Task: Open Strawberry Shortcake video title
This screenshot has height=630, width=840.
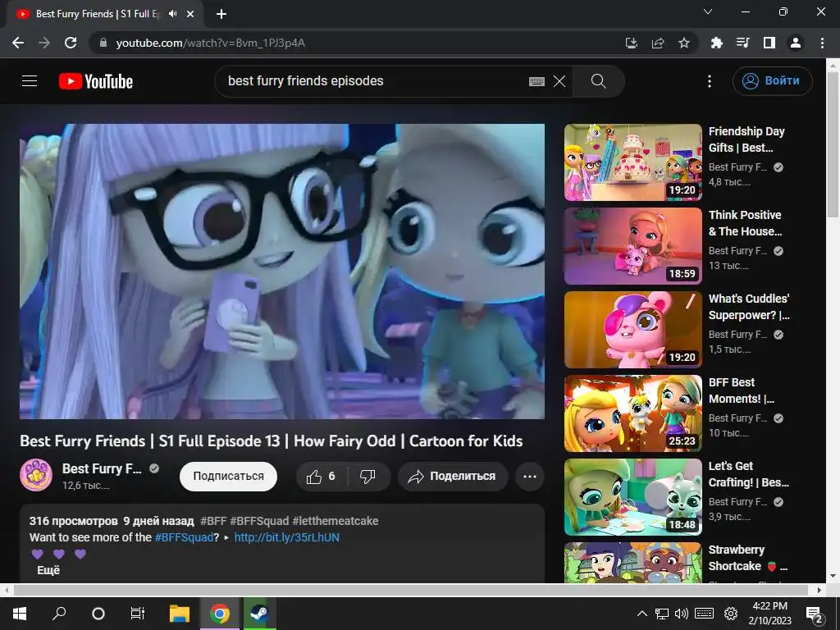Action: (747, 558)
